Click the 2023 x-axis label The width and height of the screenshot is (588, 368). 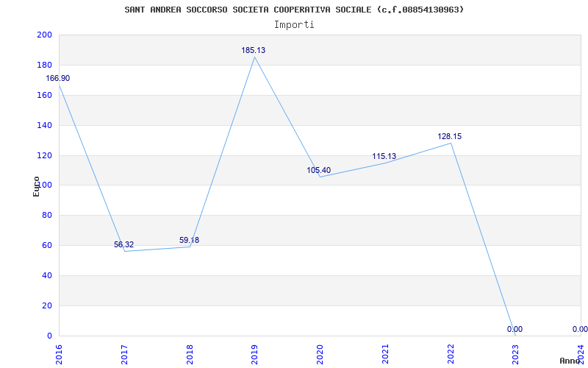pyautogui.click(x=516, y=354)
